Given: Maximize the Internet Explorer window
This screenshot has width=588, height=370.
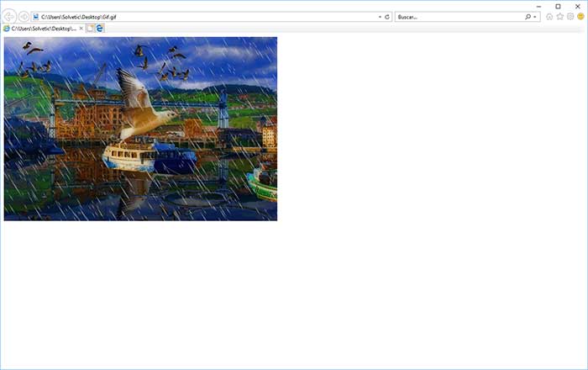Looking at the screenshot, I should coord(558,7).
